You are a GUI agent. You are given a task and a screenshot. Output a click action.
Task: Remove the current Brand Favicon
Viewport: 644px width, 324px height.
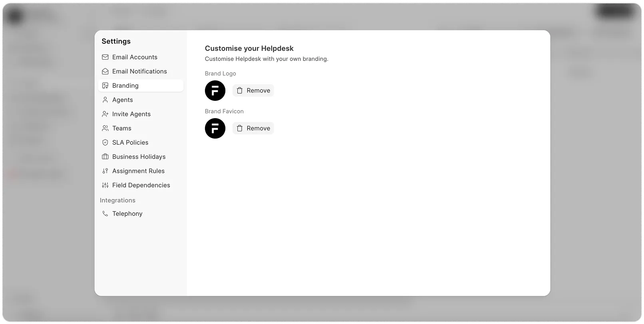tap(253, 128)
